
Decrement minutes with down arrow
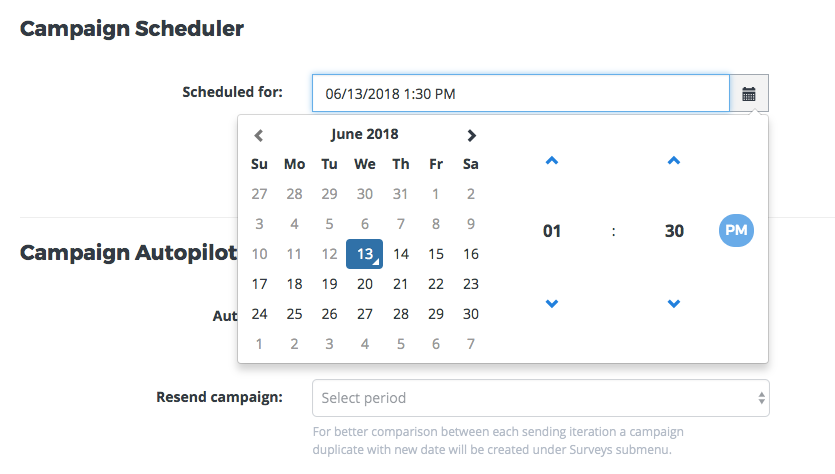(674, 303)
